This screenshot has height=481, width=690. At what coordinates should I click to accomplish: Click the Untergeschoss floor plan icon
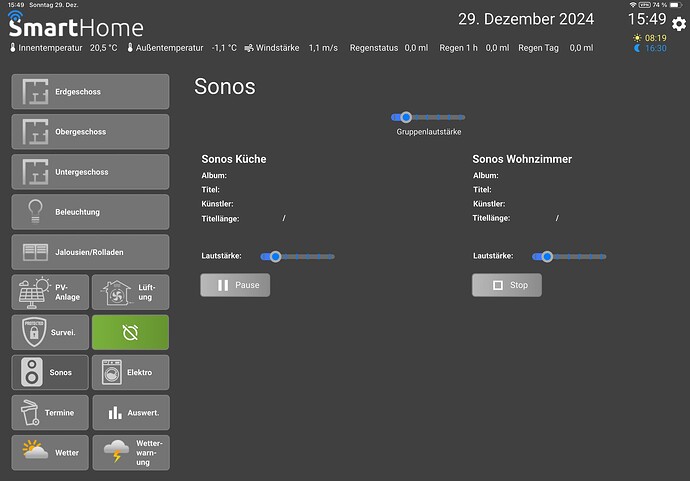pyautogui.click(x=35, y=172)
